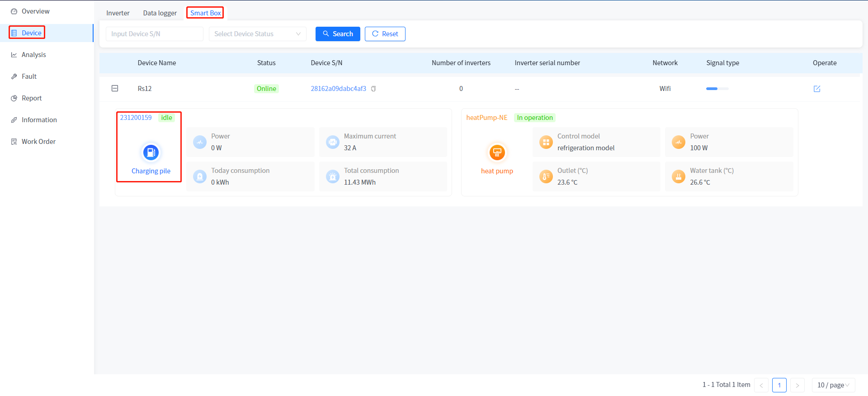Switch to the Data logger tab
This screenshot has width=868, height=396.
point(160,13)
